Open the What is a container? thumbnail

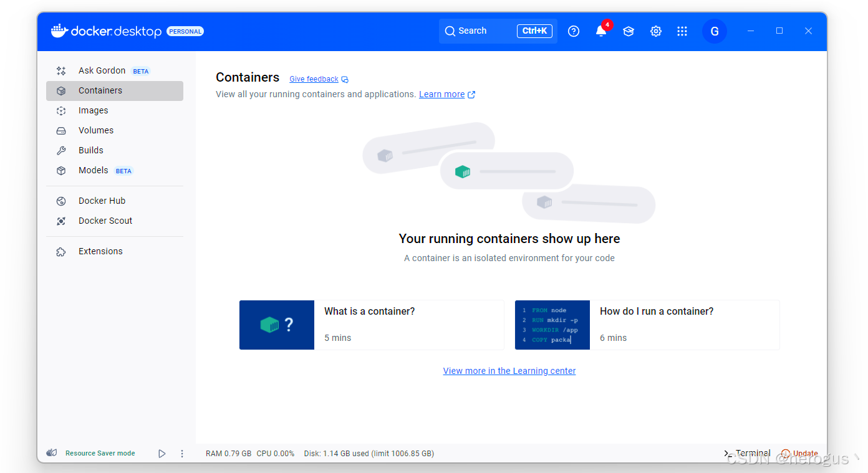277,325
